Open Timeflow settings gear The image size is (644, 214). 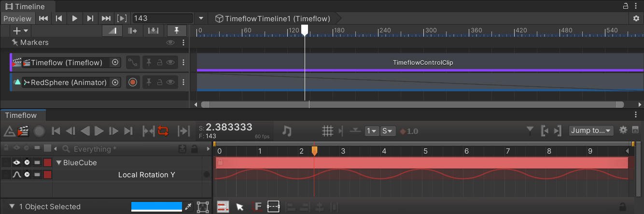(x=623, y=130)
